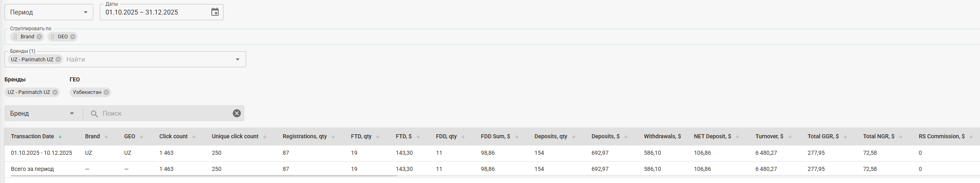Click the horizontal table scrollbar
Image resolution: width=980 pixels, height=183 pixels.
pos(202,176)
